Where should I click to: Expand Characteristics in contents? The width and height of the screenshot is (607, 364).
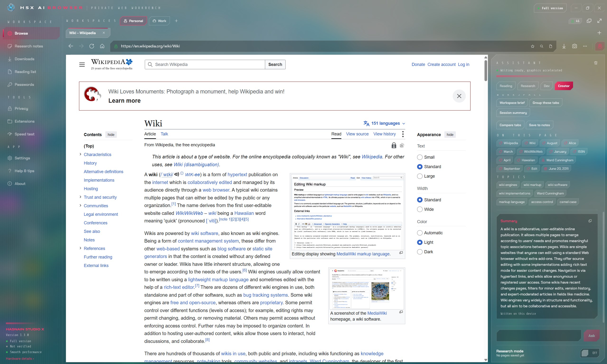pos(80,154)
